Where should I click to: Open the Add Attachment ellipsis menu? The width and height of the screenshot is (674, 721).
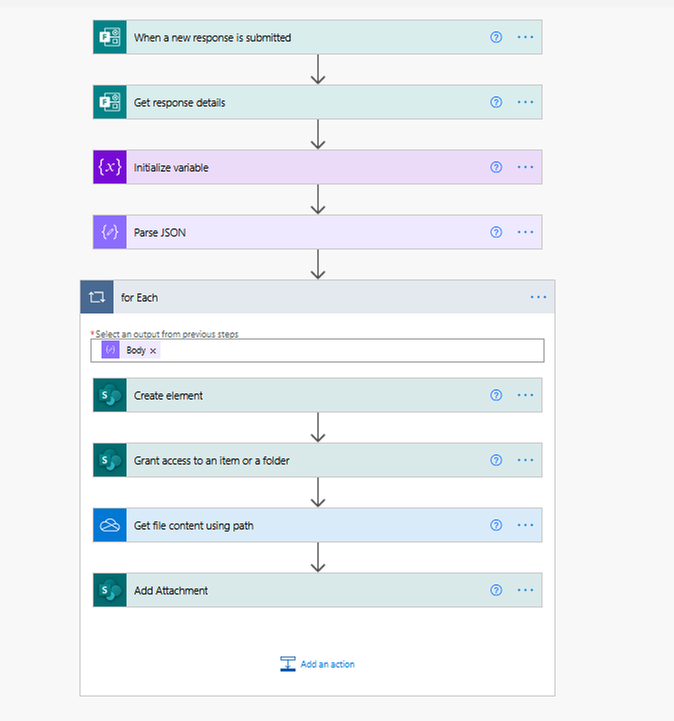click(526, 590)
